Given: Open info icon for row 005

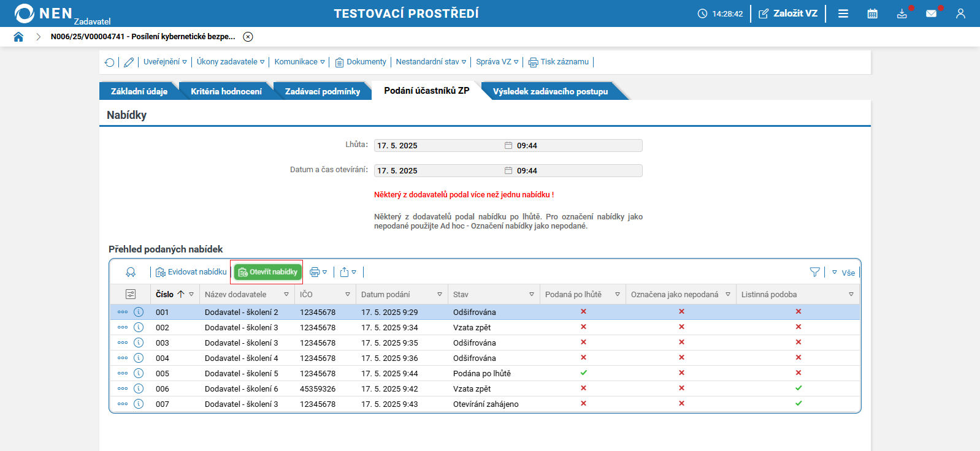Looking at the screenshot, I should point(139,373).
